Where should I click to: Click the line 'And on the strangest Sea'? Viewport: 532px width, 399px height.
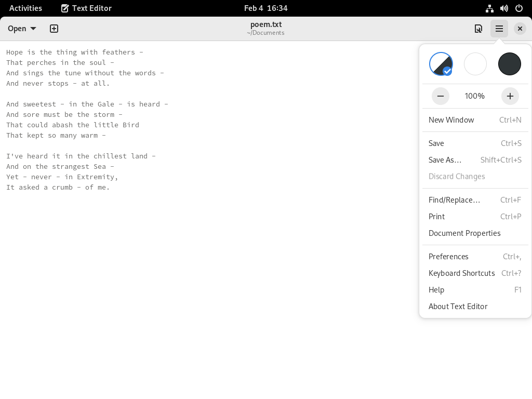tap(60, 167)
